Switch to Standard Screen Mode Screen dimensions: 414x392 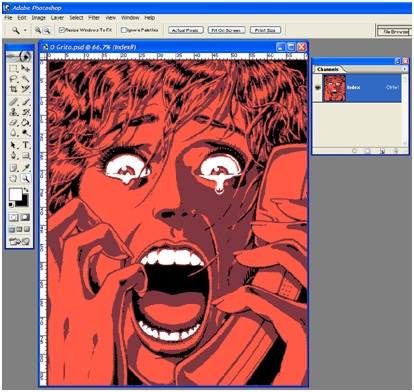pyautogui.click(x=12, y=230)
